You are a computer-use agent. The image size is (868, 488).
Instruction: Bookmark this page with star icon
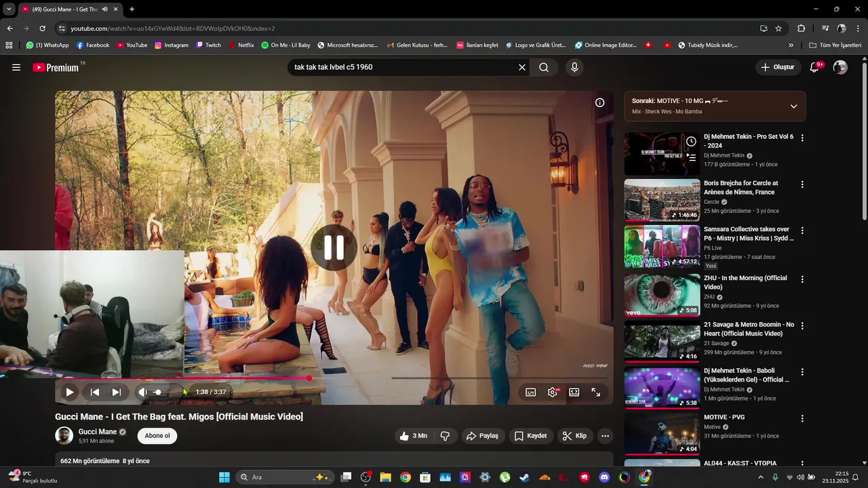(x=778, y=28)
